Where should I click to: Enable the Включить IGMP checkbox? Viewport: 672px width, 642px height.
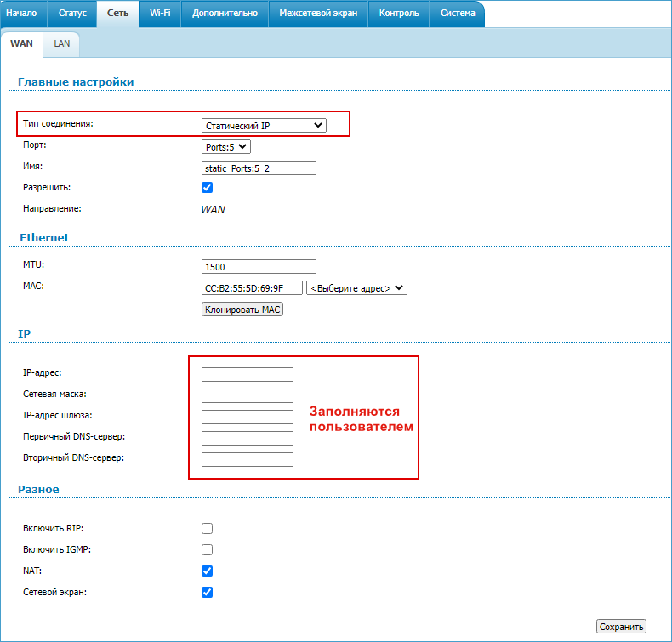[x=207, y=549]
